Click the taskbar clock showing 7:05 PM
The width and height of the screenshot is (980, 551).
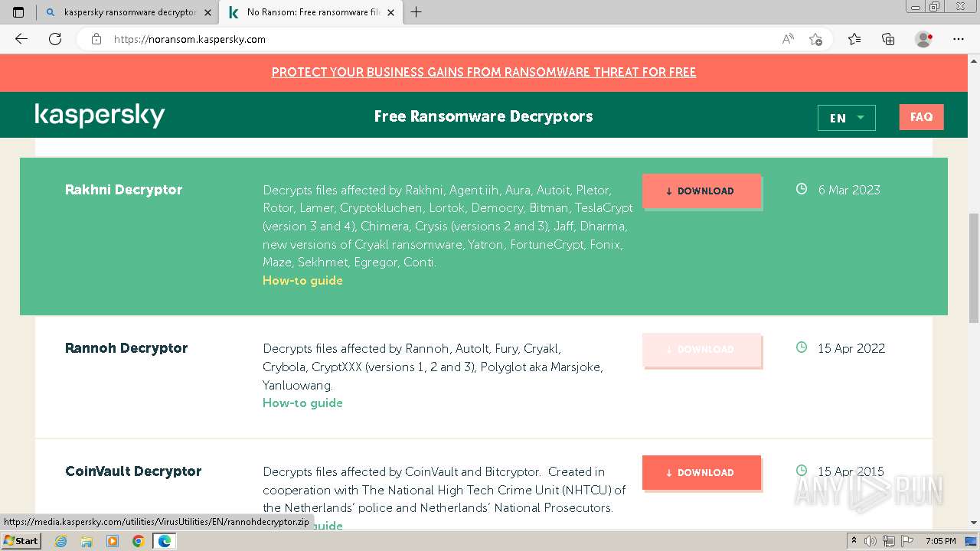[x=939, y=541]
